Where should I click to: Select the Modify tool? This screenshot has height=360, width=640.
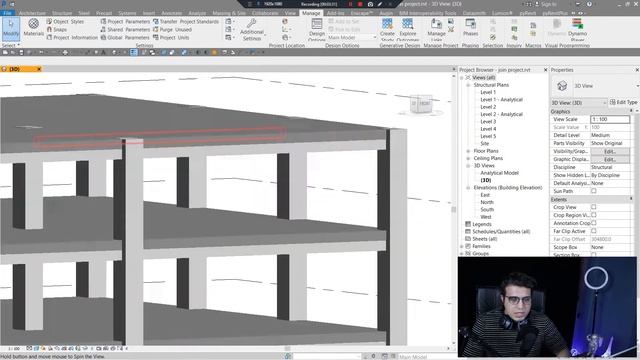tap(11, 28)
